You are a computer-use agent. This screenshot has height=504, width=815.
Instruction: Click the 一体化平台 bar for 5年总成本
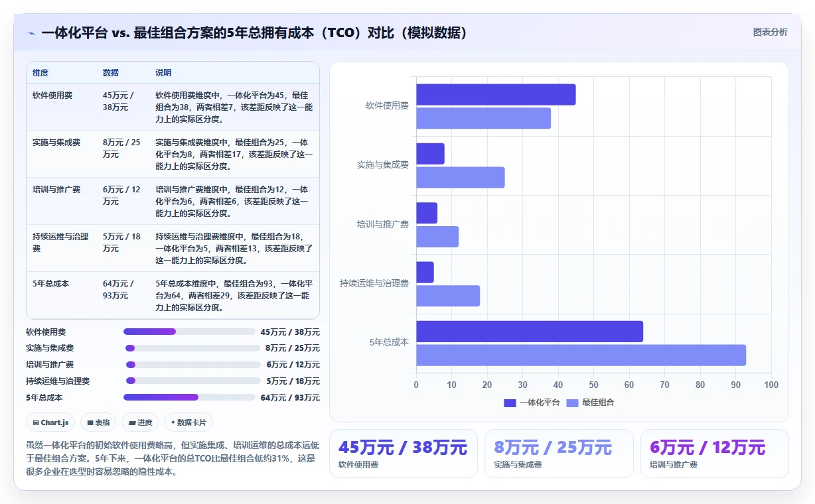[x=530, y=332]
